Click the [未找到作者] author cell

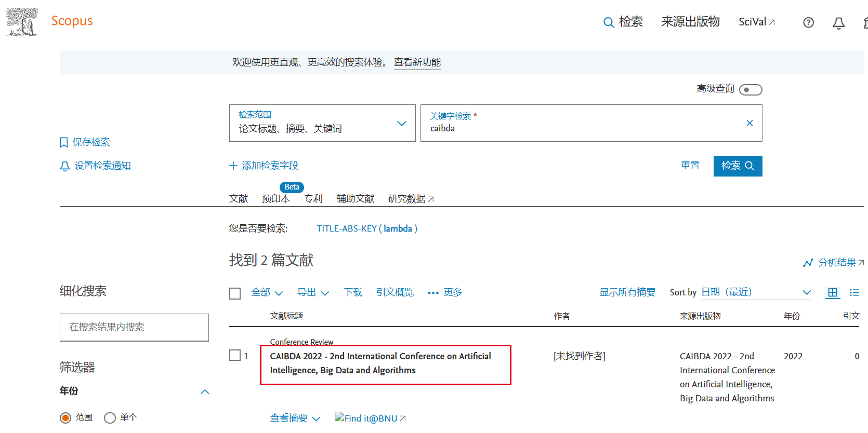pos(580,356)
